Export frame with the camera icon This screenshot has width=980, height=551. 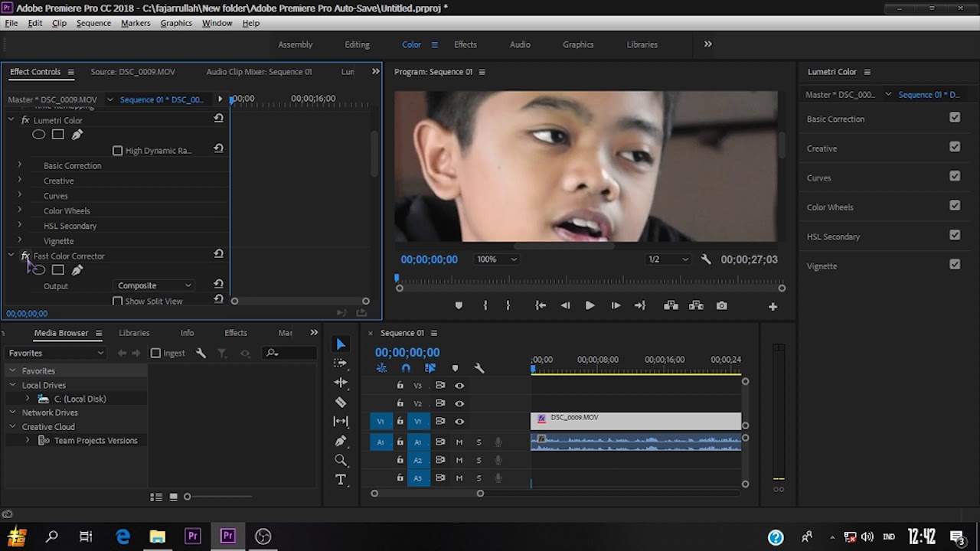721,305
